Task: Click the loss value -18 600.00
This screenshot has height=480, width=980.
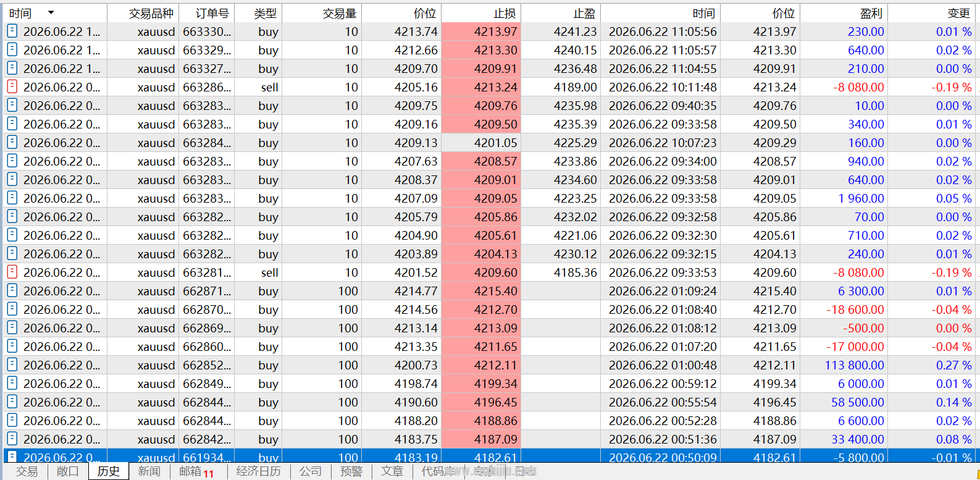Action: [x=855, y=309]
